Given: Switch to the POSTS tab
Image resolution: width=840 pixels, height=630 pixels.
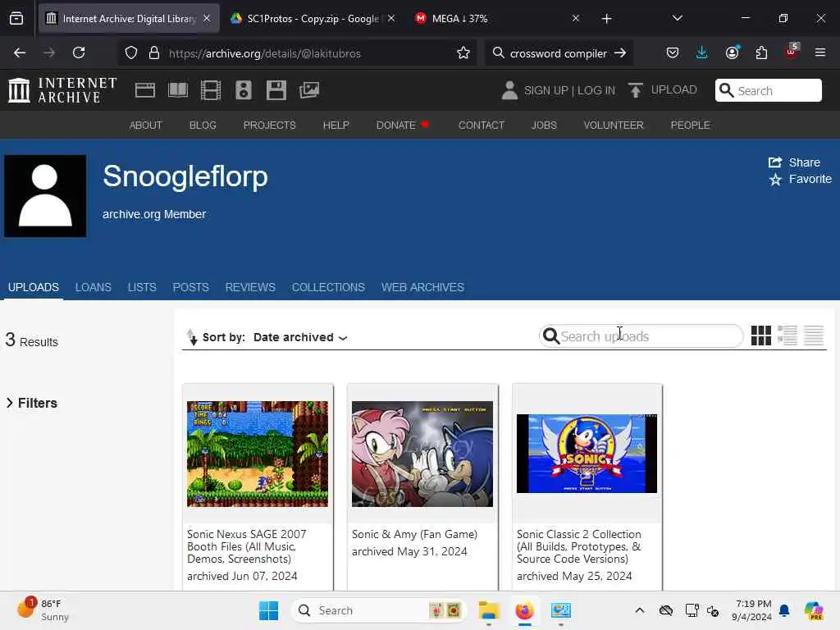Looking at the screenshot, I should click(x=190, y=288).
